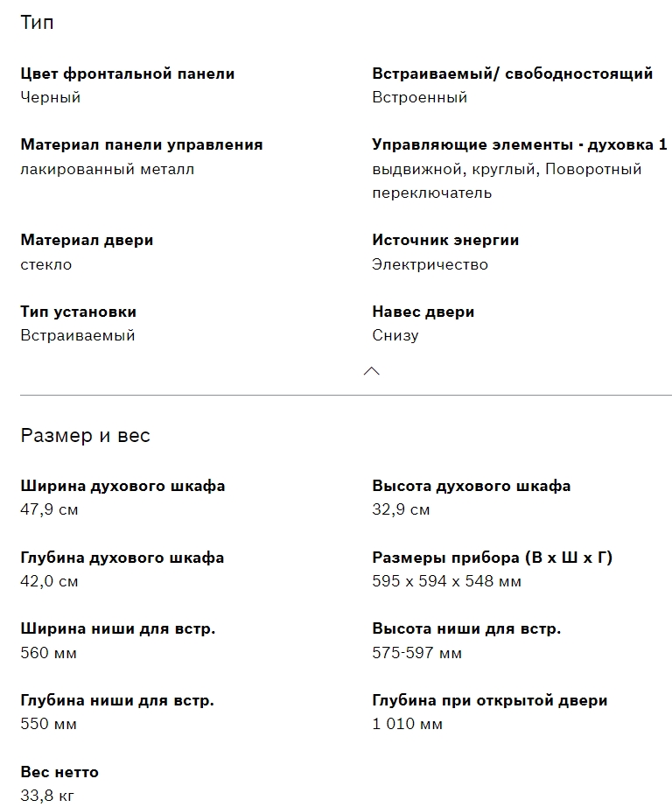The height and width of the screenshot is (807, 672).
Task: Select the Цвет фронтальной панели label
Action: coord(127,74)
